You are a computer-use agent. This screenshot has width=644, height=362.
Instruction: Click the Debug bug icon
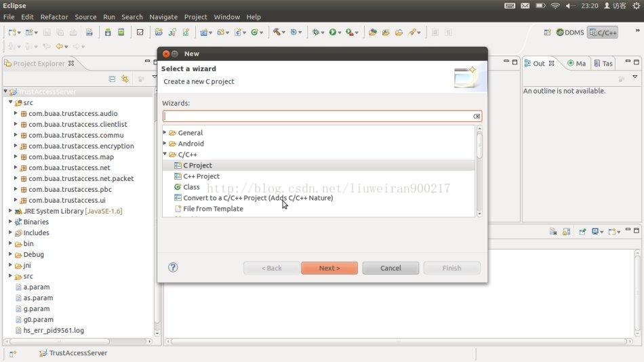tap(315, 32)
